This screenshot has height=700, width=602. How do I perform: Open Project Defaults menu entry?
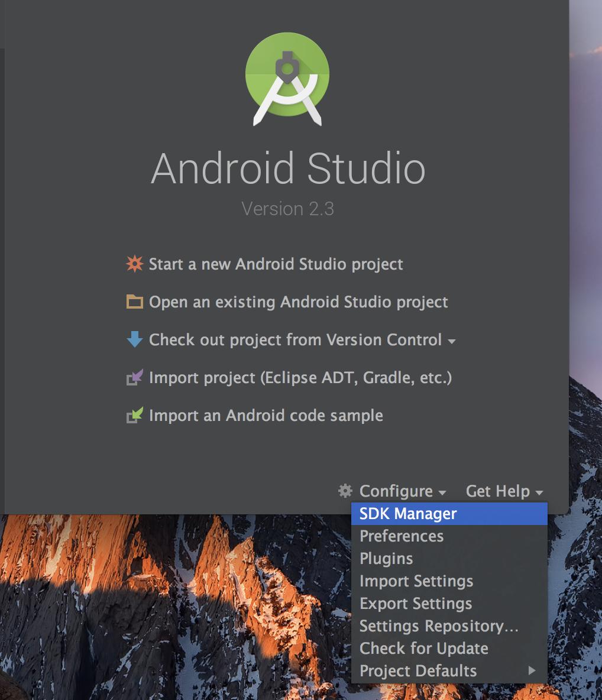click(449, 670)
